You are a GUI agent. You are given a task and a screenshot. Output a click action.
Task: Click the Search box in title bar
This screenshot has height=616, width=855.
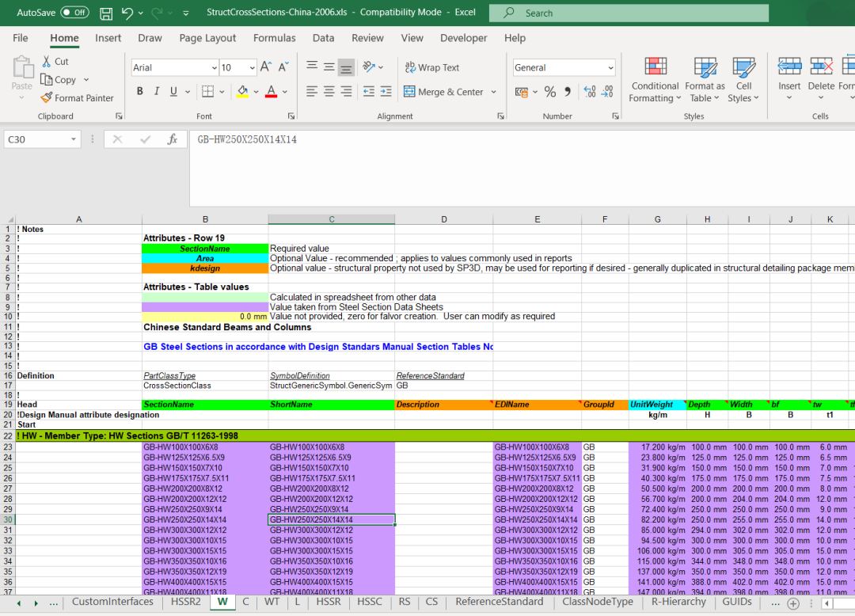pyautogui.click(x=629, y=13)
